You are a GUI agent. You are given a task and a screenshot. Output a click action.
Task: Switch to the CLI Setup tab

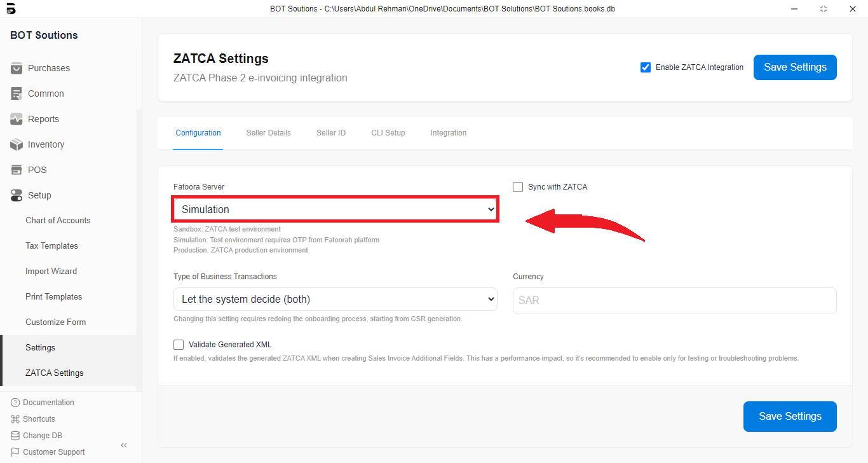[x=388, y=133]
